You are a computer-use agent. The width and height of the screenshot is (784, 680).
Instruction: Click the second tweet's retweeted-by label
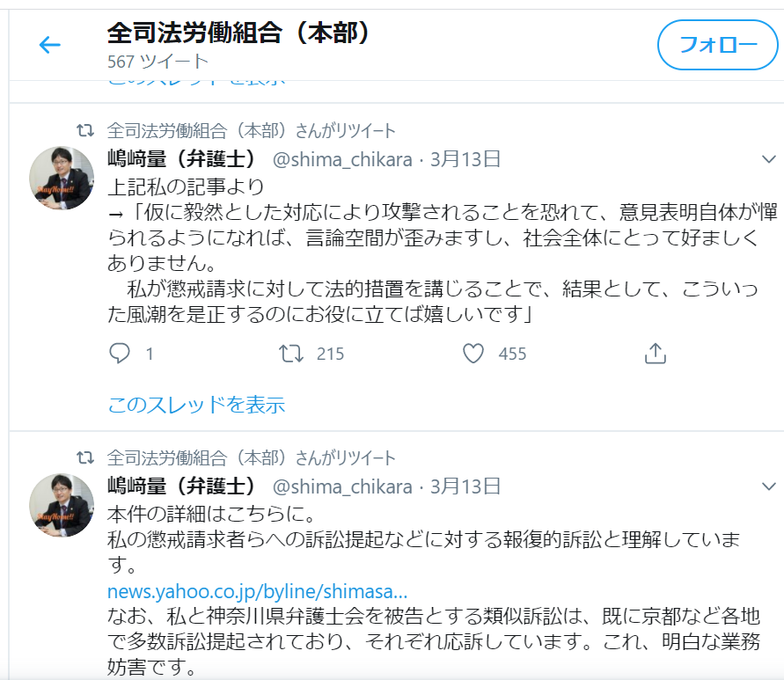point(251,458)
